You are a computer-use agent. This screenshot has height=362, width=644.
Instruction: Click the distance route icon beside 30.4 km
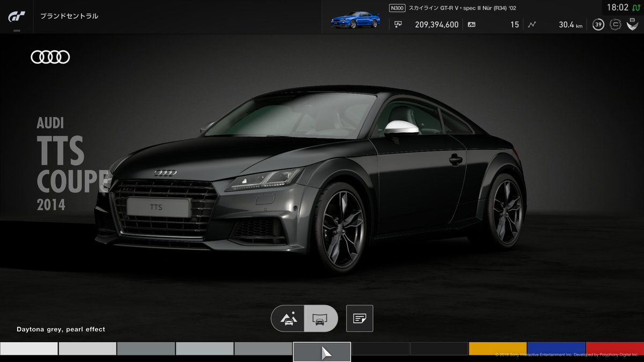532,24
